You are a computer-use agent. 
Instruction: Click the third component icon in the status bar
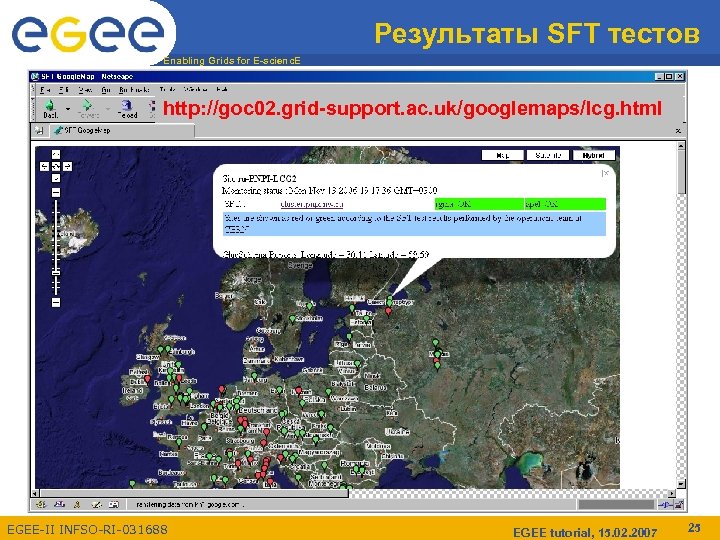(77, 505)
